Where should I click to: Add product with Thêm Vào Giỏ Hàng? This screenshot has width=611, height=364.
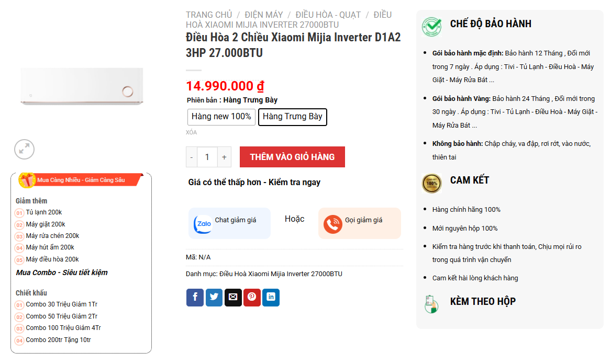coord(292,157)
